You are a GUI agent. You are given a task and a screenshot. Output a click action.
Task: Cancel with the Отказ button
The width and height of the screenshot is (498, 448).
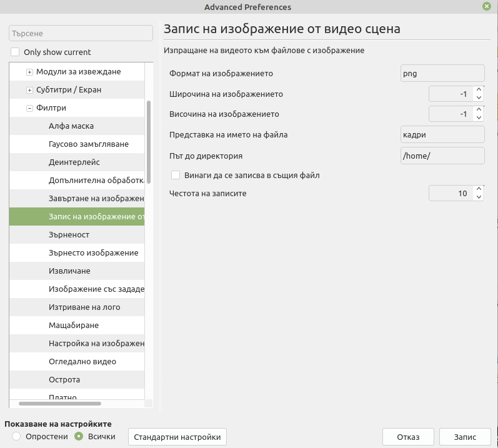pos(408,437)
